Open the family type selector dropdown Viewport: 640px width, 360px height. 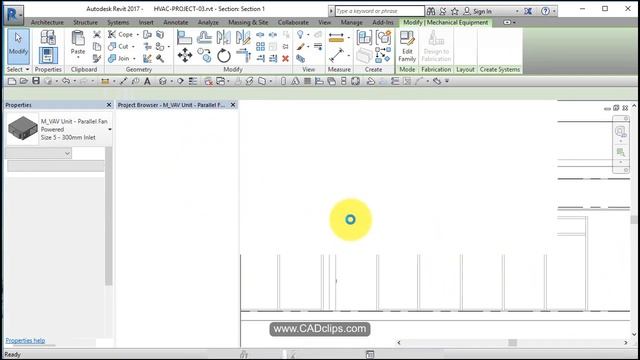pos(110,129)
